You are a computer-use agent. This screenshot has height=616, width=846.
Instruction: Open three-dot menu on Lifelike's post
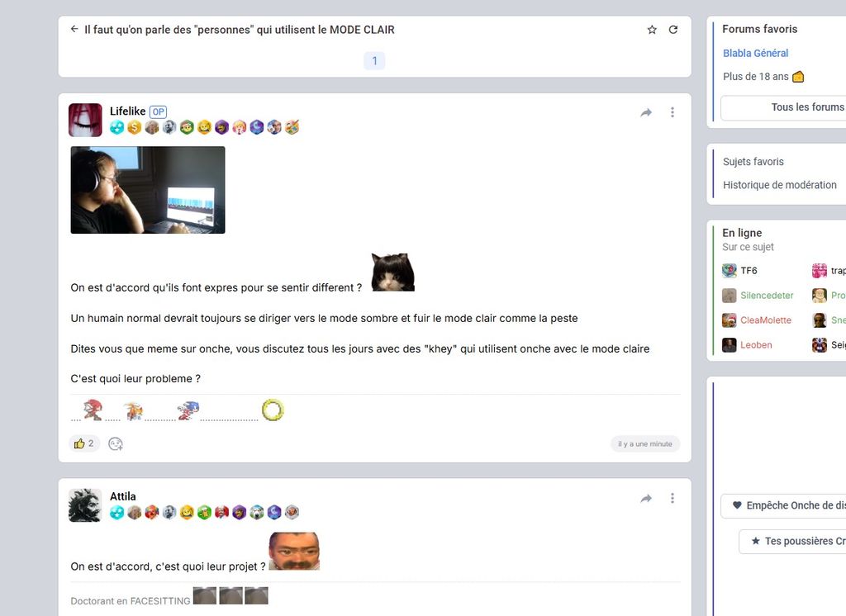(x=673, y=112)
